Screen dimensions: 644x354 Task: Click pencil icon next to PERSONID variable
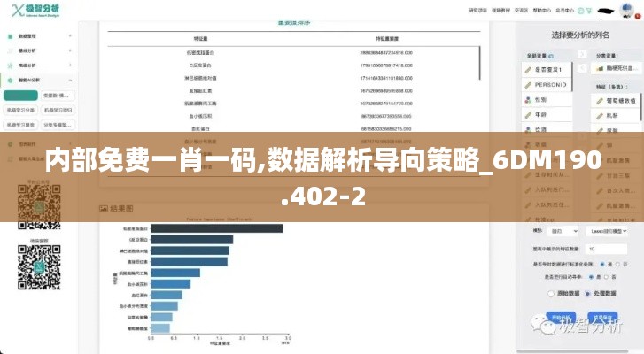528,84
